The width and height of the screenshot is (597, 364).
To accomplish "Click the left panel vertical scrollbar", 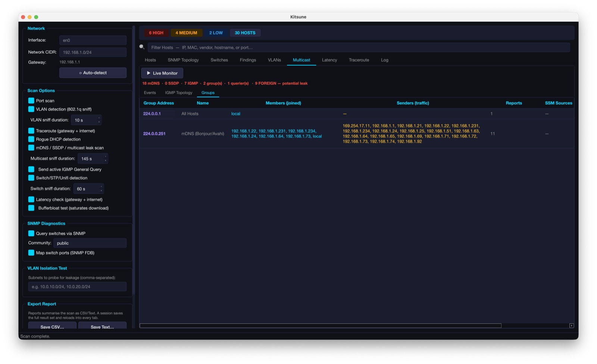I will tap(134, 160).
